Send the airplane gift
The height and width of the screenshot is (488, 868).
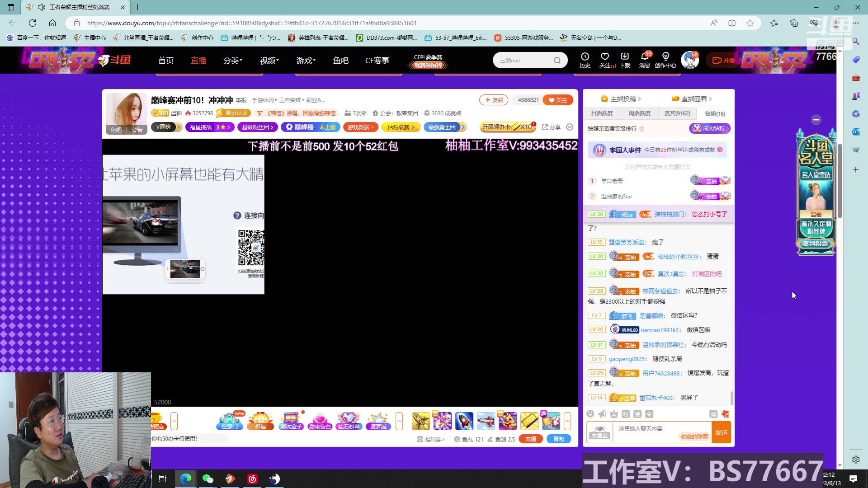pyautogui.click(x=486, y=421)
